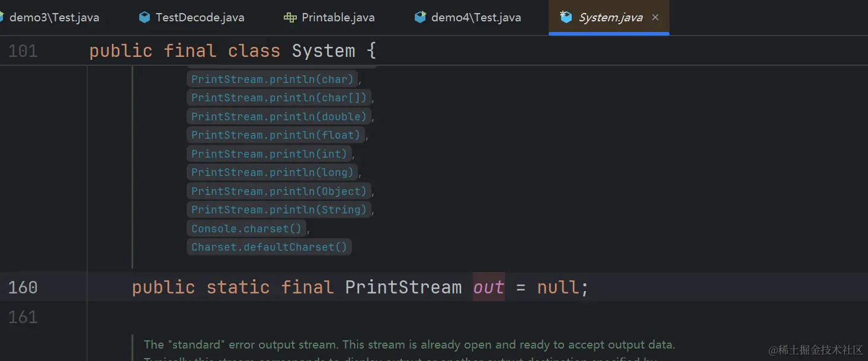Open the PrintStream.println(char) doc link
Screen dimensions: 868x361
[273, 79]
